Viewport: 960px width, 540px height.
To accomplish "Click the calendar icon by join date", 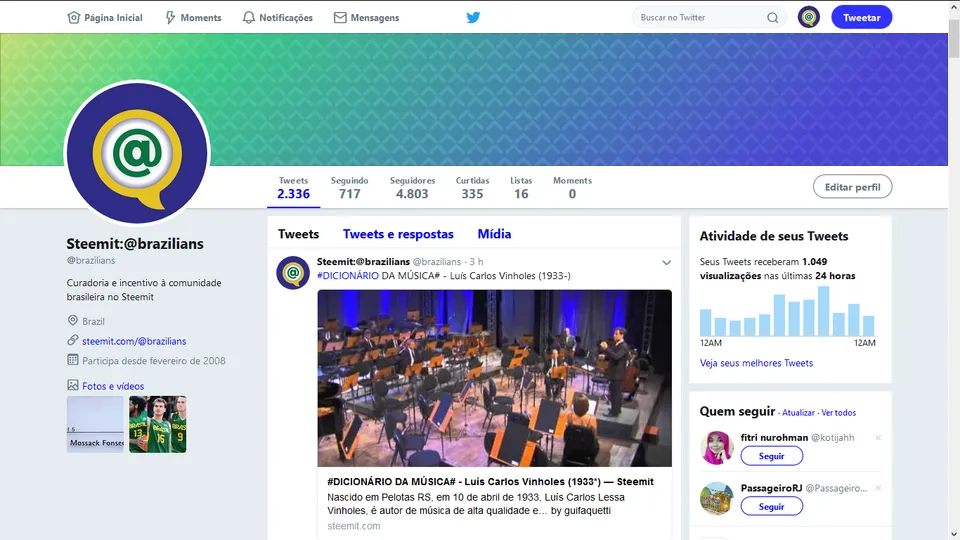I will [x=72, y=360].
